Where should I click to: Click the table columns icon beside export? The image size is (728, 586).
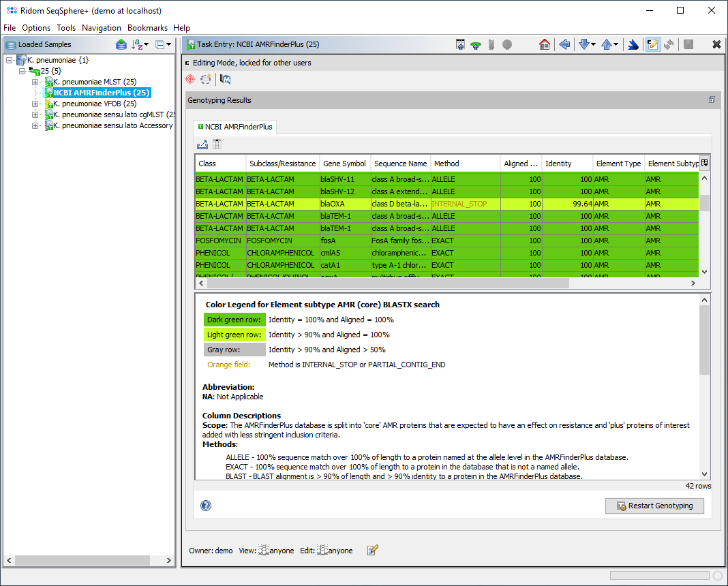click(x=217, y=144)
